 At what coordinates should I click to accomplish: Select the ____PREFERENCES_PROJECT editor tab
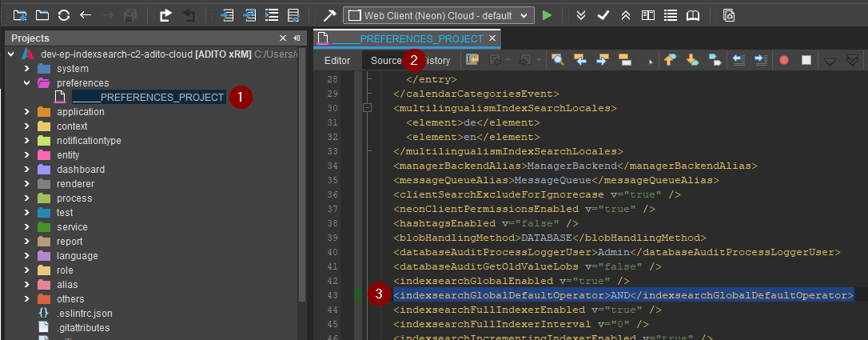click(x=408, y=38)
